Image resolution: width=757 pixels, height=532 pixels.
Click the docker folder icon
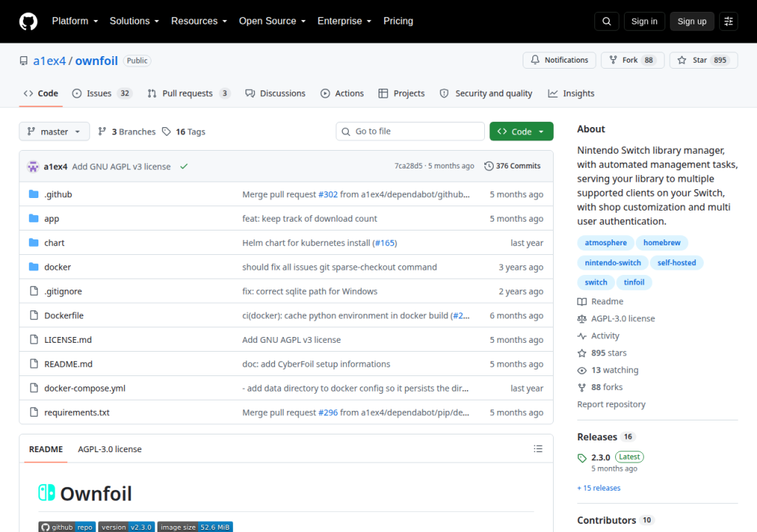pyautogui.click(x=33, y=267)
